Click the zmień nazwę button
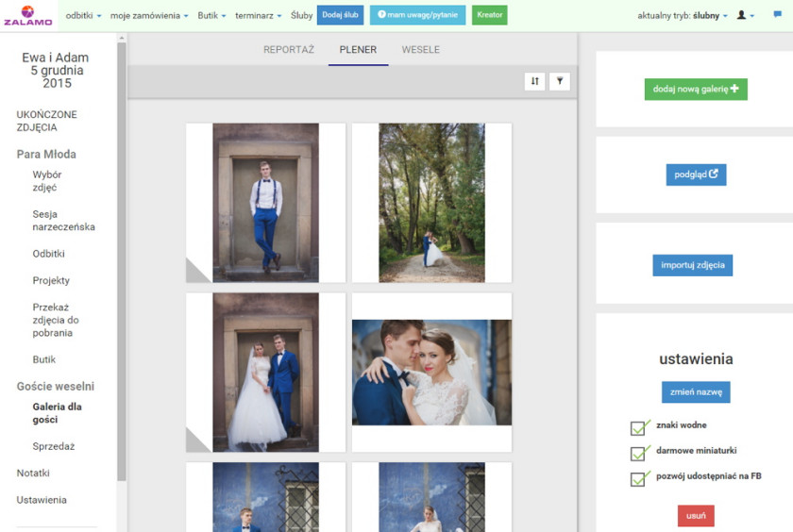 click(696, 392)
